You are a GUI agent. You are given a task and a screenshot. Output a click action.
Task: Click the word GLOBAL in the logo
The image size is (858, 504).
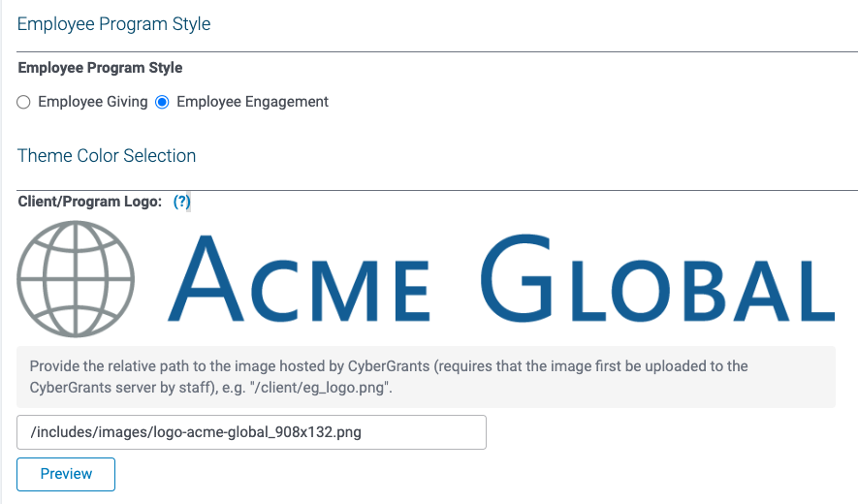[657, 278]
